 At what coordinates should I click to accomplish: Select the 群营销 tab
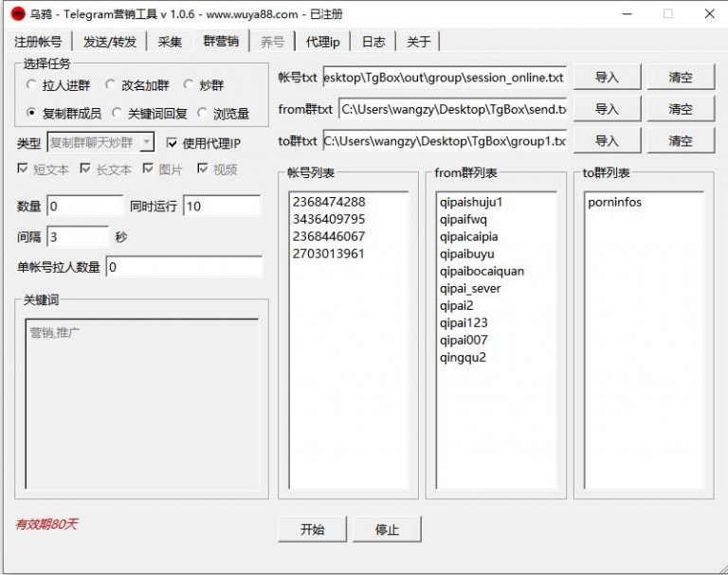pos(221,41)
